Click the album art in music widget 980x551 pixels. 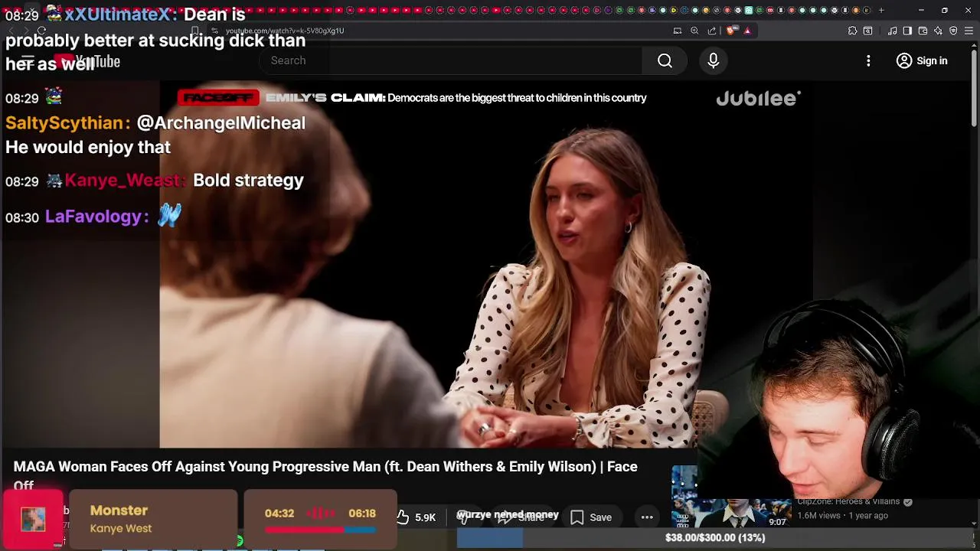click(x=33, y=519)
